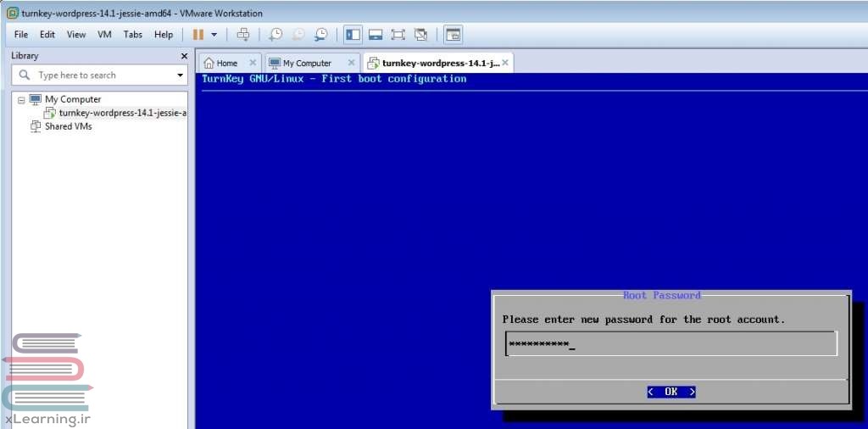The height and width of the screenshot is (429, 868).
Task: Collapse the My Computer tree node
Action: pyautogui.click(x=21, y=100)
